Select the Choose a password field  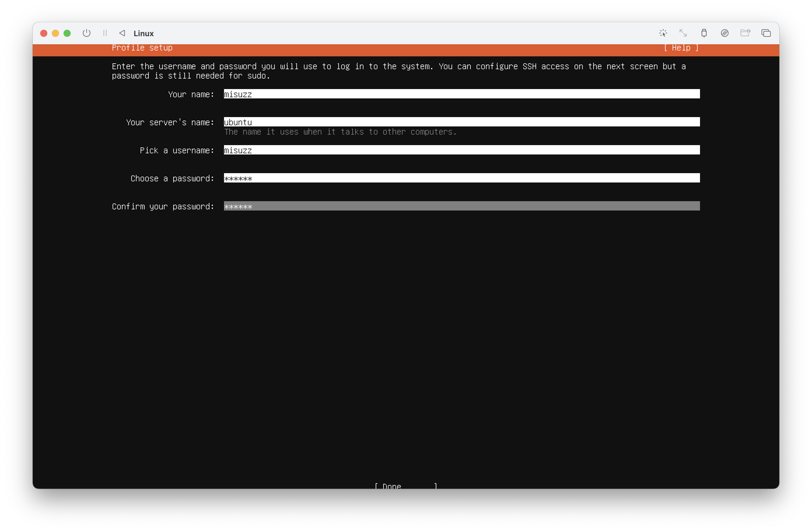(461, 178)
